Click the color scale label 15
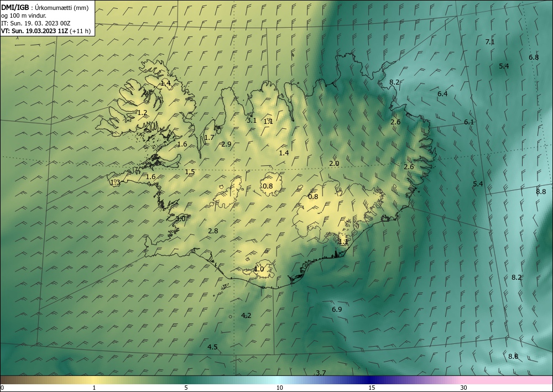 point(372,388)
